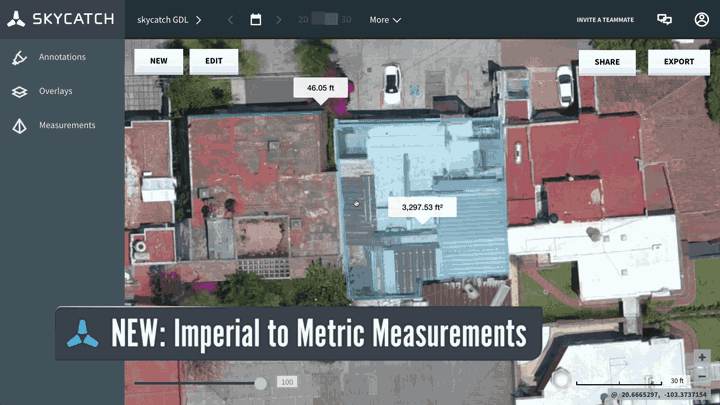
Task: Click the EDIT button
Action: point(214,61)
